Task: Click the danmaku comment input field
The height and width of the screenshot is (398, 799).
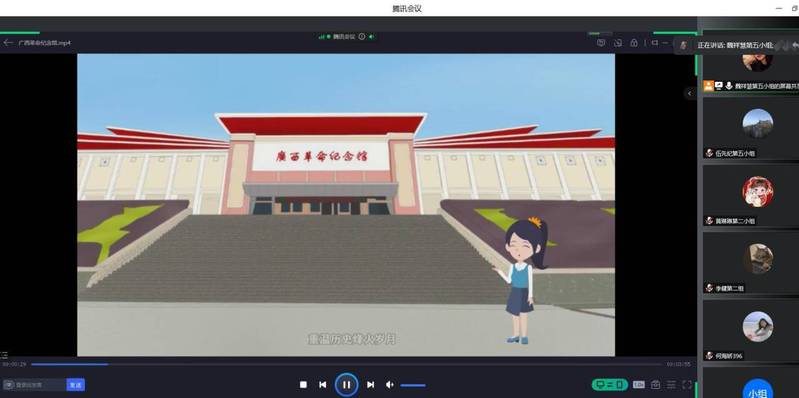Action: [x=35, y=385]
